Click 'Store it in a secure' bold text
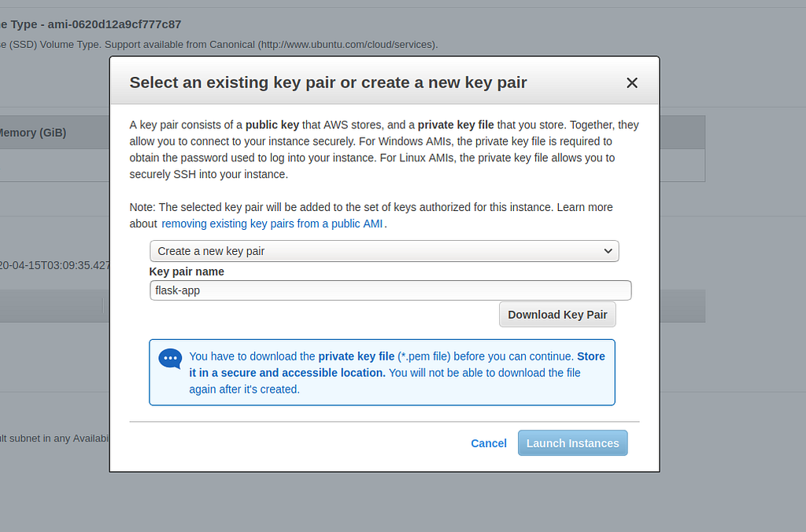This screenshot has height=532, width=806. coord(397,364)
